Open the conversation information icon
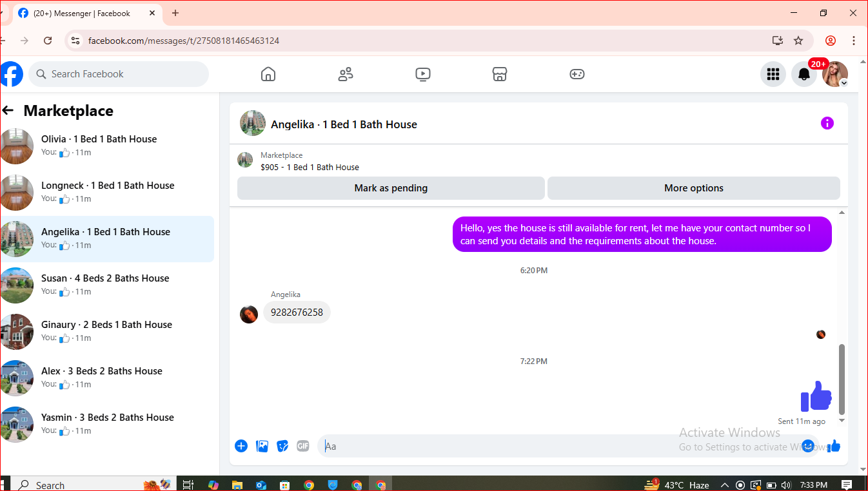Viewport: 868px width, 491px height. [827, 123]
